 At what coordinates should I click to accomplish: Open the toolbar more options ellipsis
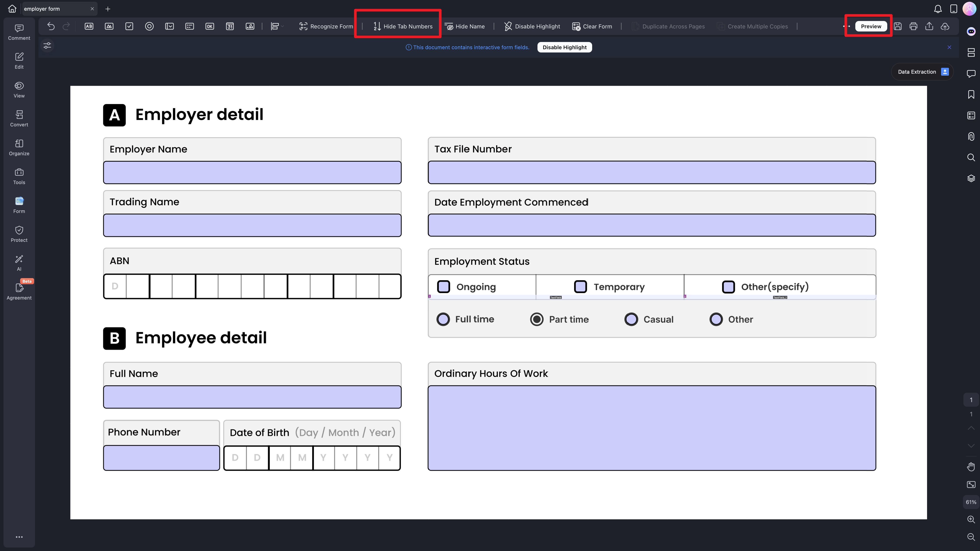(846, 26)
